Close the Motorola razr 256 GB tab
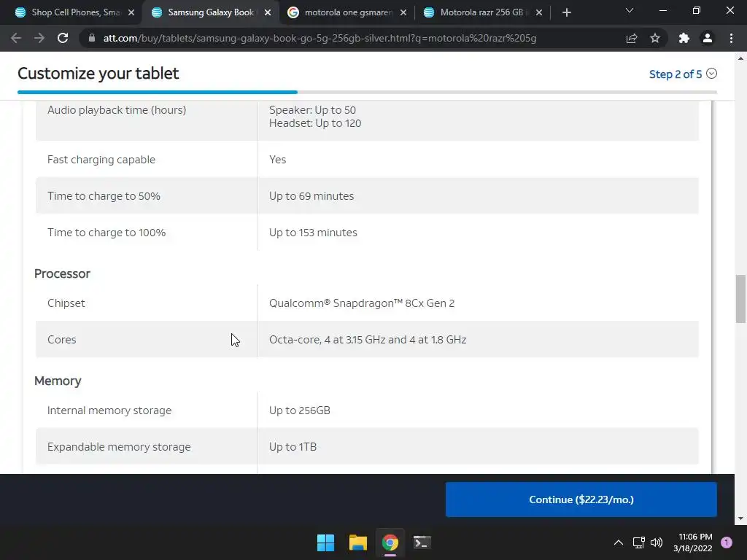747x560 pixels. pos(539,13)
